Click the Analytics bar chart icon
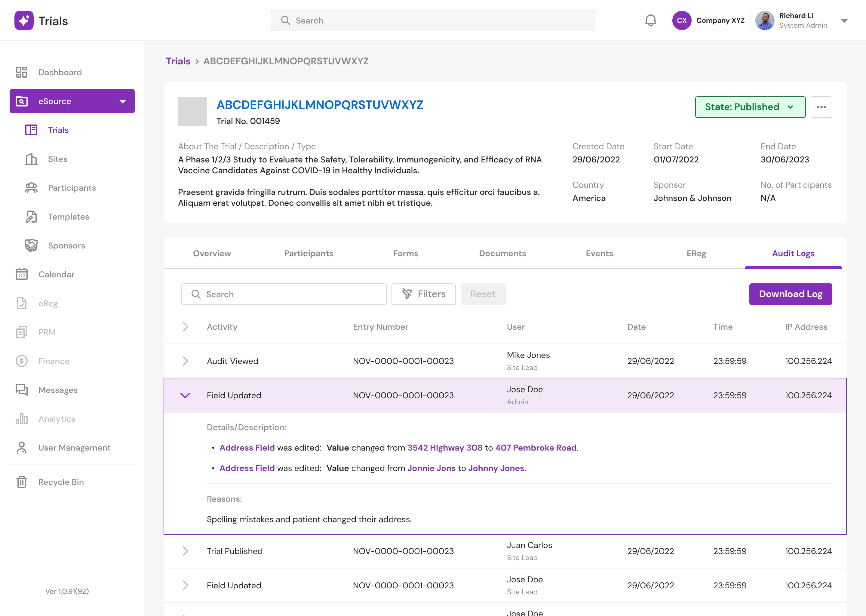This screenshot has width=866, height=616. pyautogui.click(x=22, y=418)
